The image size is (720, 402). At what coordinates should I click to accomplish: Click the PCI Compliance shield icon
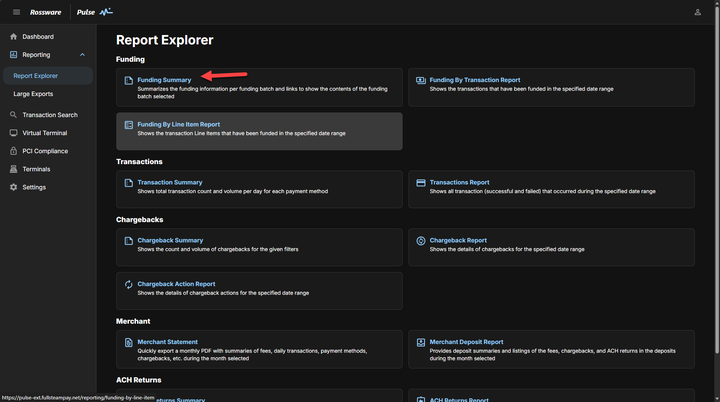pos(13,151)
